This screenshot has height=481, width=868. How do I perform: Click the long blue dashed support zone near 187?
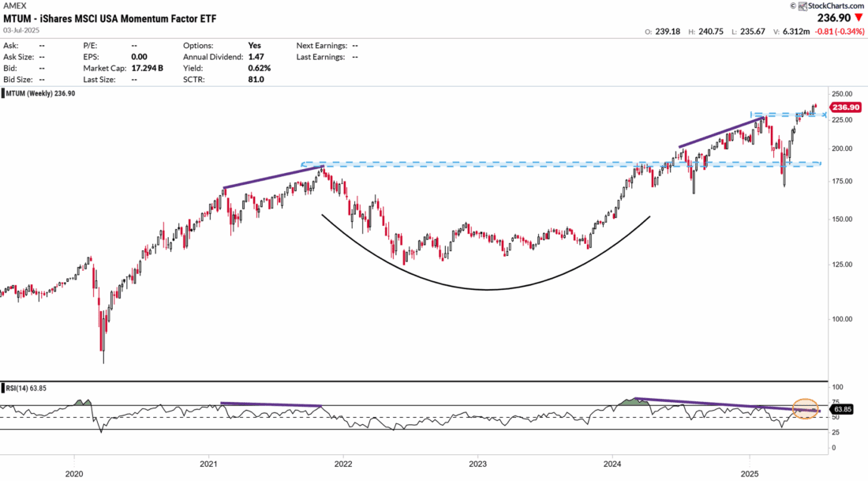point(561,164)
